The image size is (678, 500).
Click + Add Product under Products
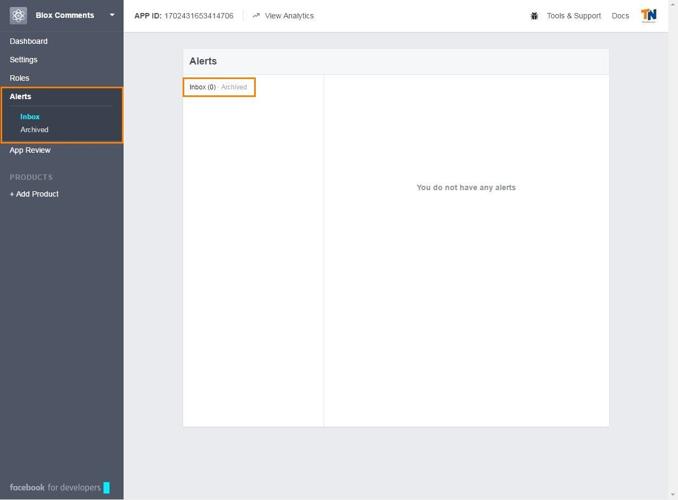tap(34, 194)
